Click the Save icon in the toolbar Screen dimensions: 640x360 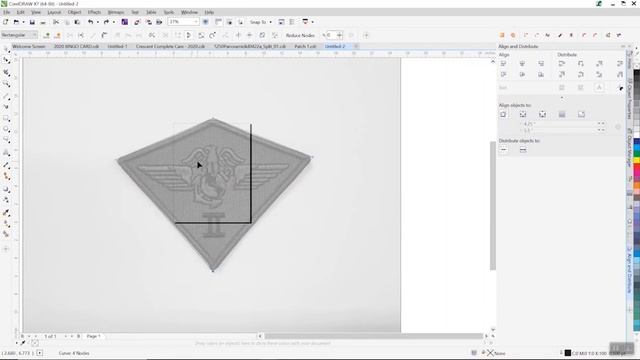point(32,22)
